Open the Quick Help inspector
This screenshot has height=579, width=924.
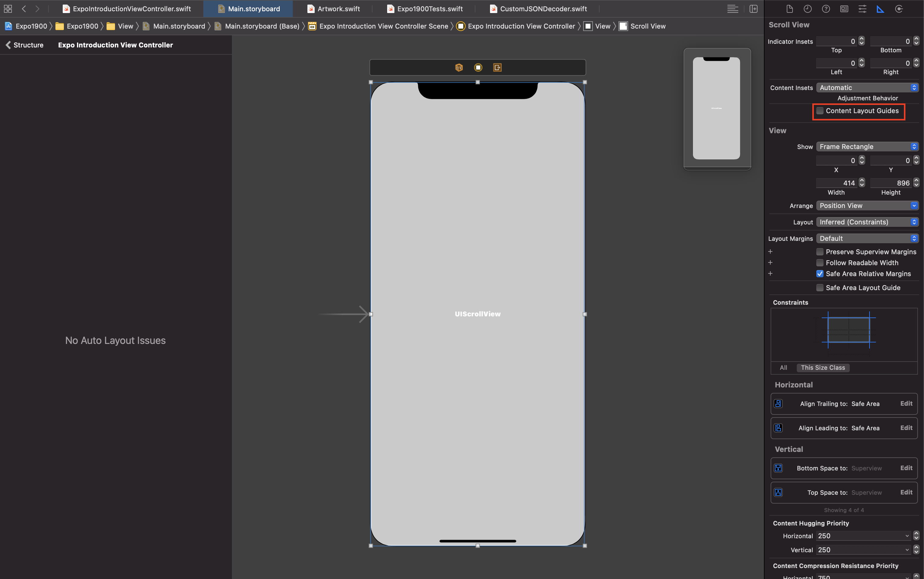826,9
